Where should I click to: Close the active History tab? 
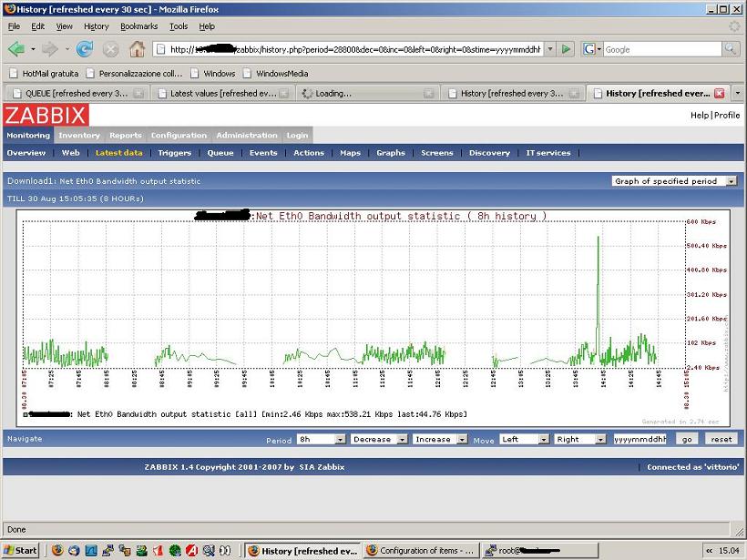point(719,93)
